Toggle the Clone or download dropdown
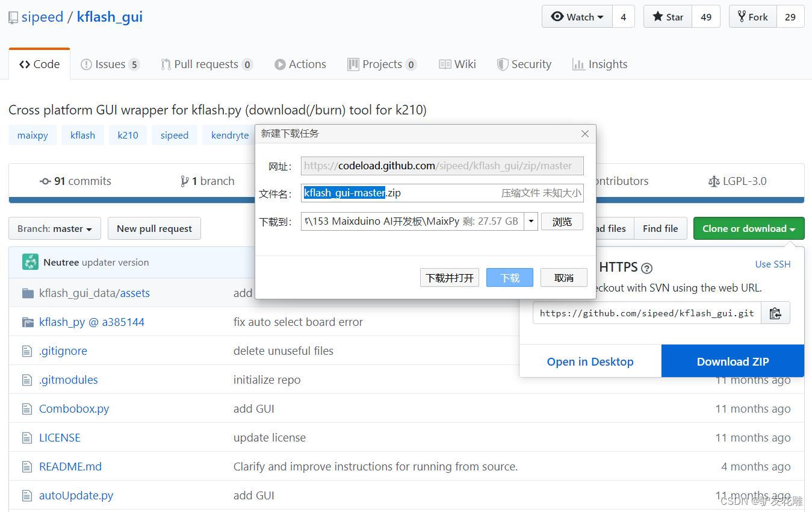The height and width of the screenshot is (512, 812). point(749,228)
